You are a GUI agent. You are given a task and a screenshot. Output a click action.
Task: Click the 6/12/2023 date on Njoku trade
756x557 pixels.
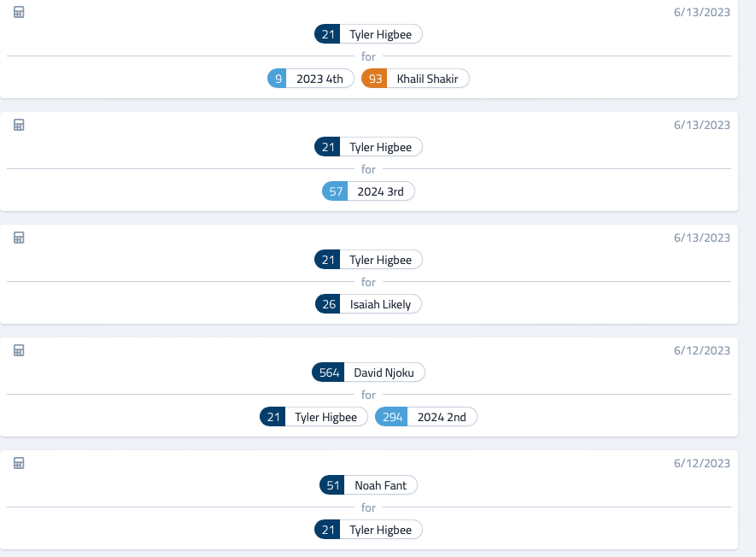(702, 350)
